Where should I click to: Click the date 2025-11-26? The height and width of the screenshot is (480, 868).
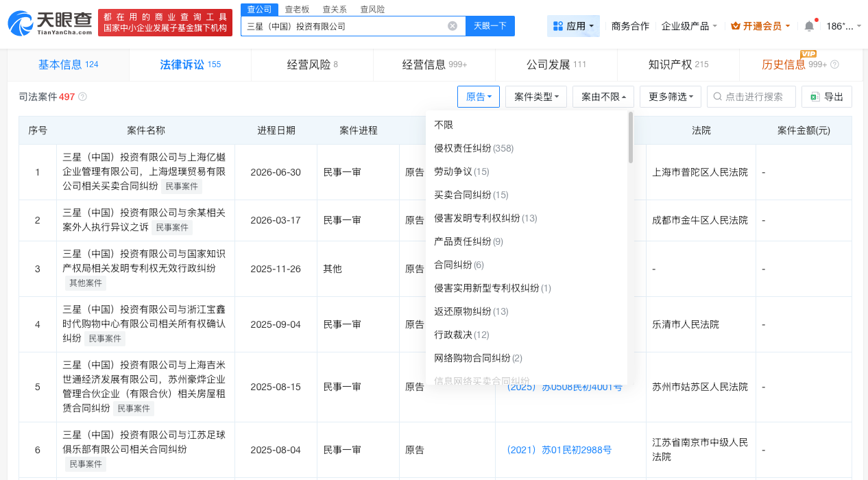point(276,269)
